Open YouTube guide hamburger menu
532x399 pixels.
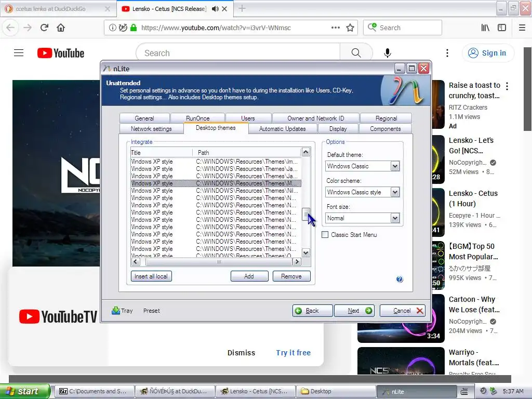(19, 53)
